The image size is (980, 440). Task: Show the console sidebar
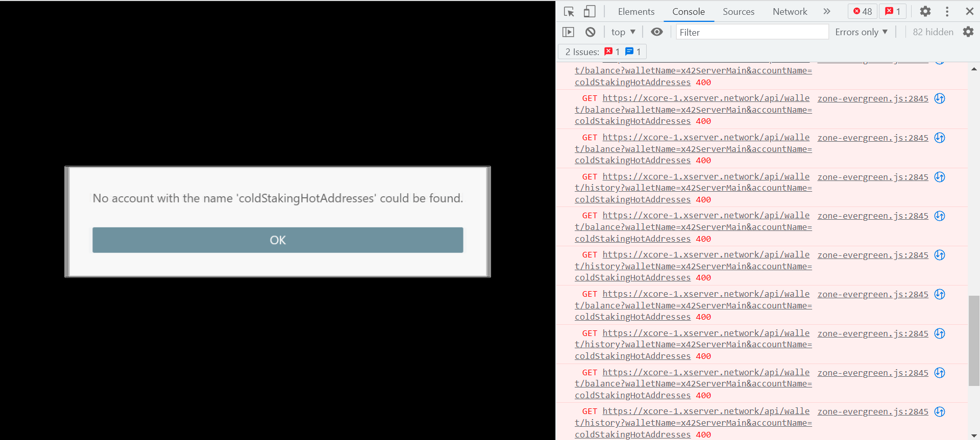click(568, 32)
